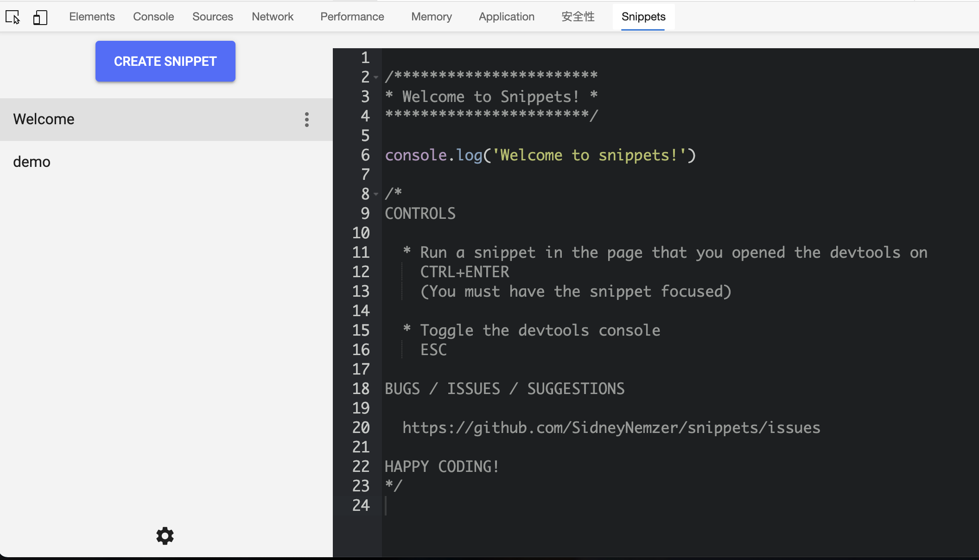Collapse the code fold arrow at line 2
979x560 pixels.
(x=376, y=77)
